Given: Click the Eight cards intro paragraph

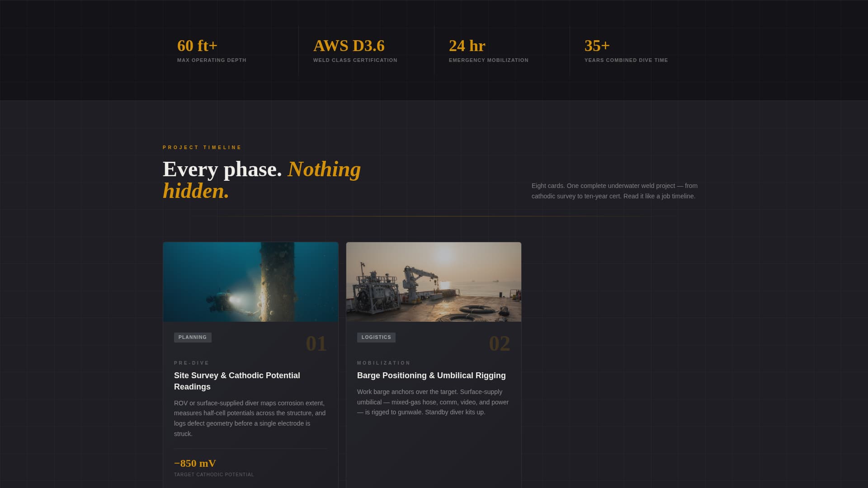Looking at the screenshot, I should click(x=614, y=191).
